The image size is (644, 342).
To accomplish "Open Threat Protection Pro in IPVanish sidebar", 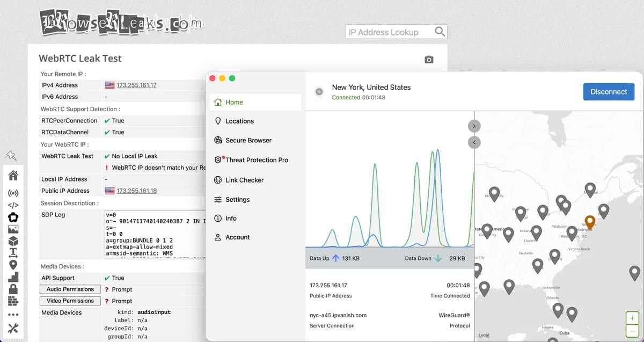I will (255, 160).
